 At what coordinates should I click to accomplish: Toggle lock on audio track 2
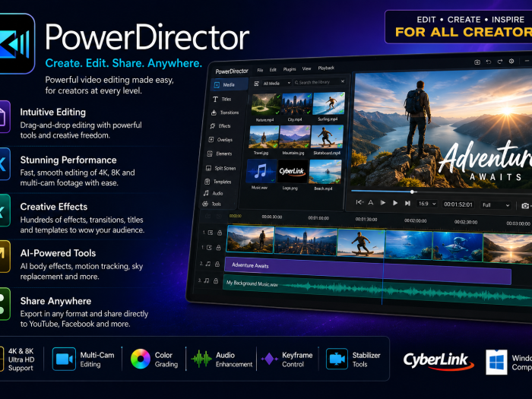click(x=217, y=264)
